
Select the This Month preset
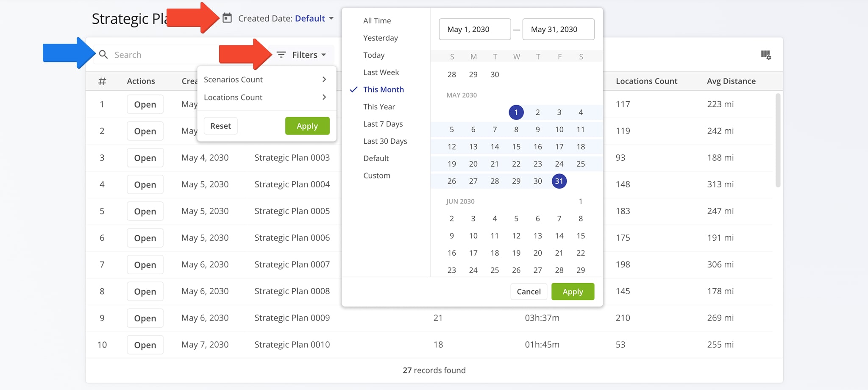click(x=383, y=89)
